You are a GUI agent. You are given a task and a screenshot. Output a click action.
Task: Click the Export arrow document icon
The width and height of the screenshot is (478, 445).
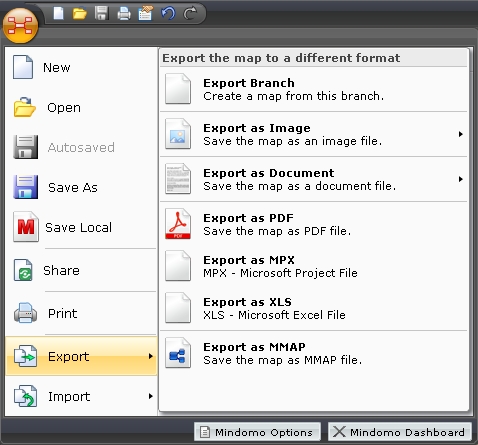pos(25,356)
